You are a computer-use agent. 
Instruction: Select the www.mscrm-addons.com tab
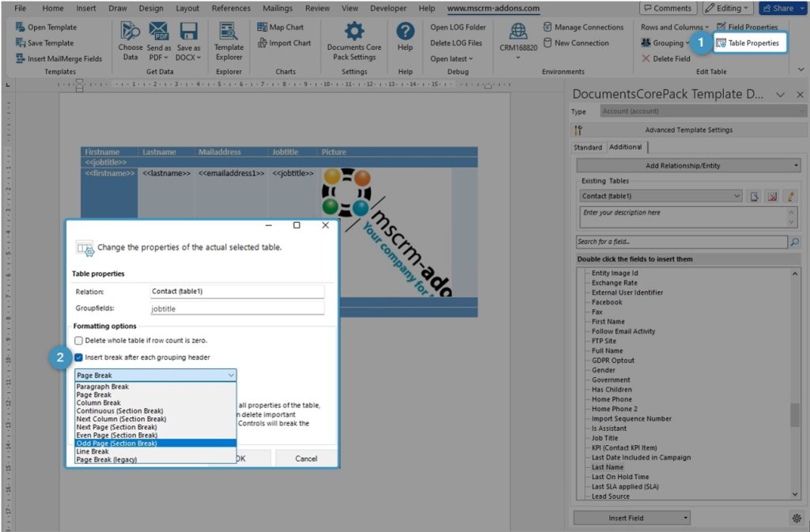point(493,8)
